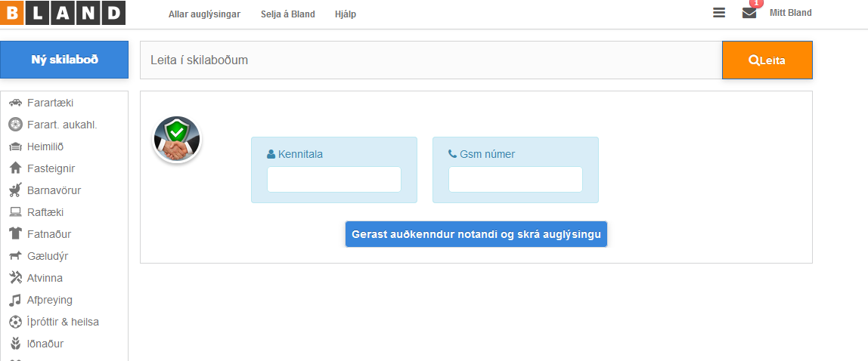Click the laptop icon beside Raftæki

[15, 212]
